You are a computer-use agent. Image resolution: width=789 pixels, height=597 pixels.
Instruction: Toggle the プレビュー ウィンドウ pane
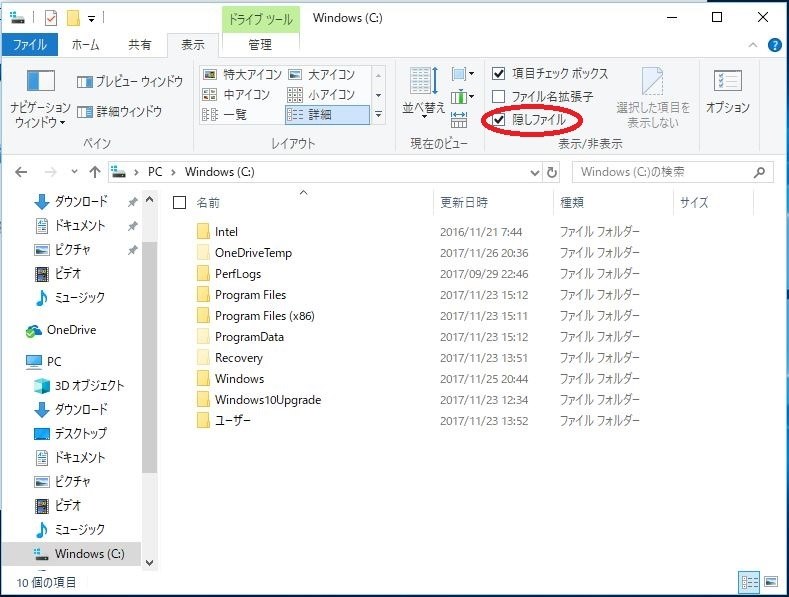[130, 81]
